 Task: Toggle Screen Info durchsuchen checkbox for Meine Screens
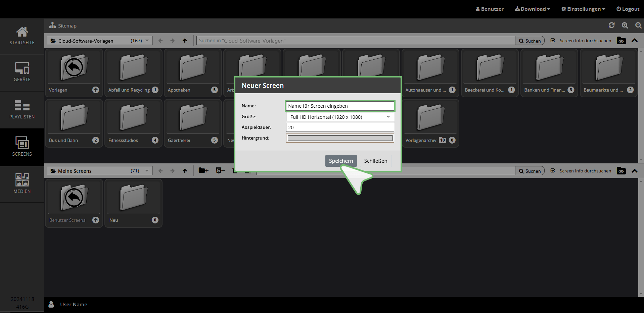coord(553,171)
